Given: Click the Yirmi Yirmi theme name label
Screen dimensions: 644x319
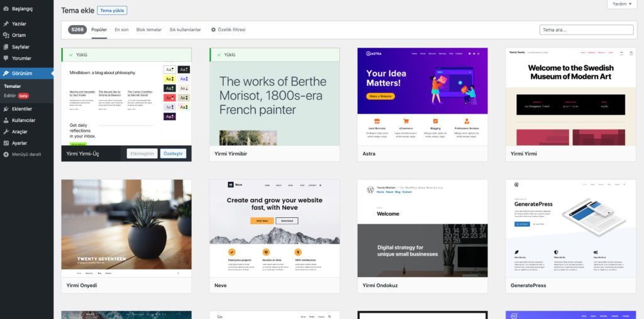Looking at the screenshot, I should (x=524, y=154).
